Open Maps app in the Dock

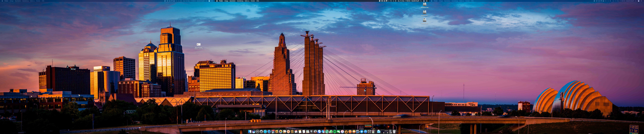308,131
